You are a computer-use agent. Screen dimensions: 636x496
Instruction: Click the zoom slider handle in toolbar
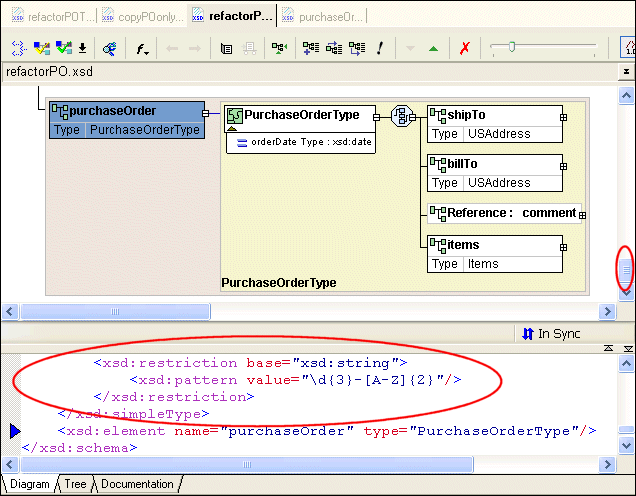click(511, 47)
